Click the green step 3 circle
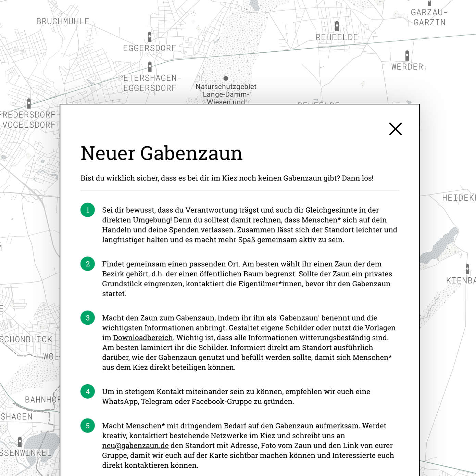This screenshot has height=476, width=476. pos(88,318)
